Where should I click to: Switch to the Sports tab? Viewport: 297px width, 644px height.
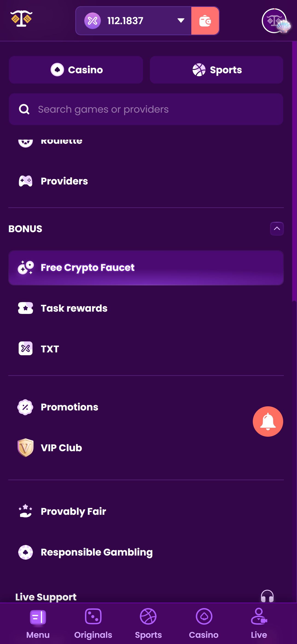click(215, 70)
